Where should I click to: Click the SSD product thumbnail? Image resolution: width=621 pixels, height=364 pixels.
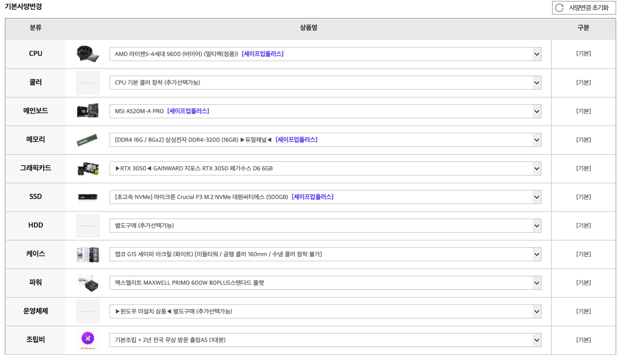point(88,197)
